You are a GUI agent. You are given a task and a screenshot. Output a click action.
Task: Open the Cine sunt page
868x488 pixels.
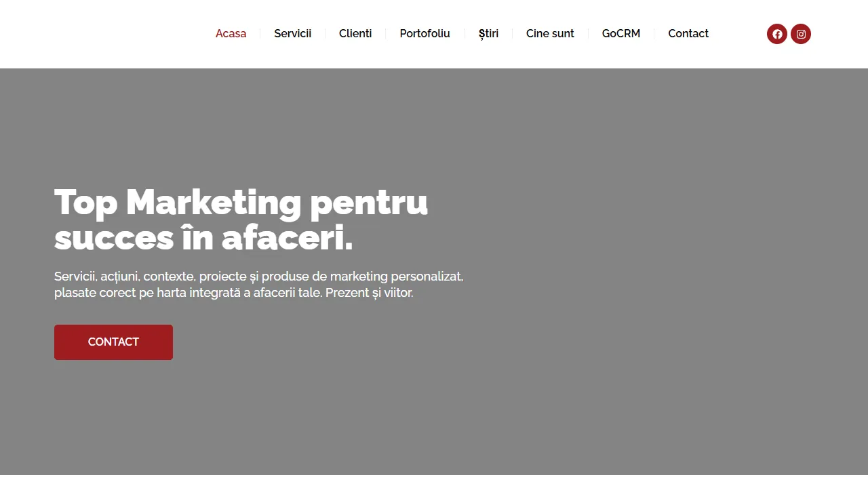550,33
